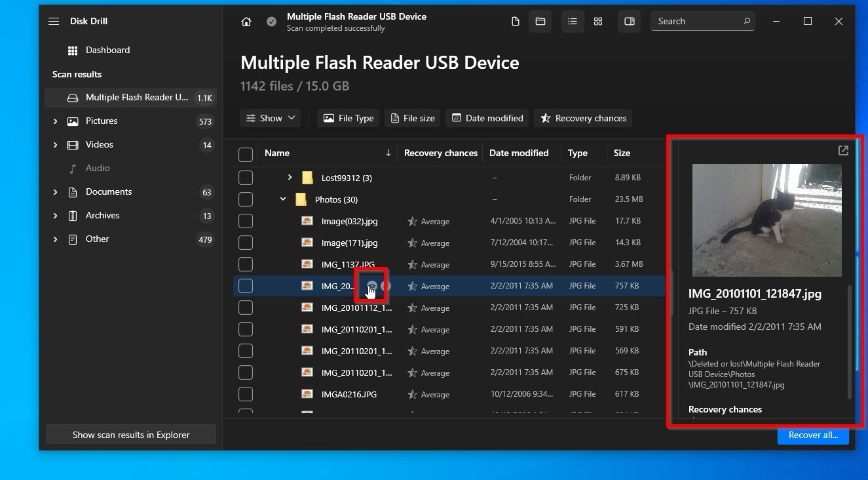Click the eye preview icon on the highlighted row
868x480 pixels.
[x=372, y=286]
